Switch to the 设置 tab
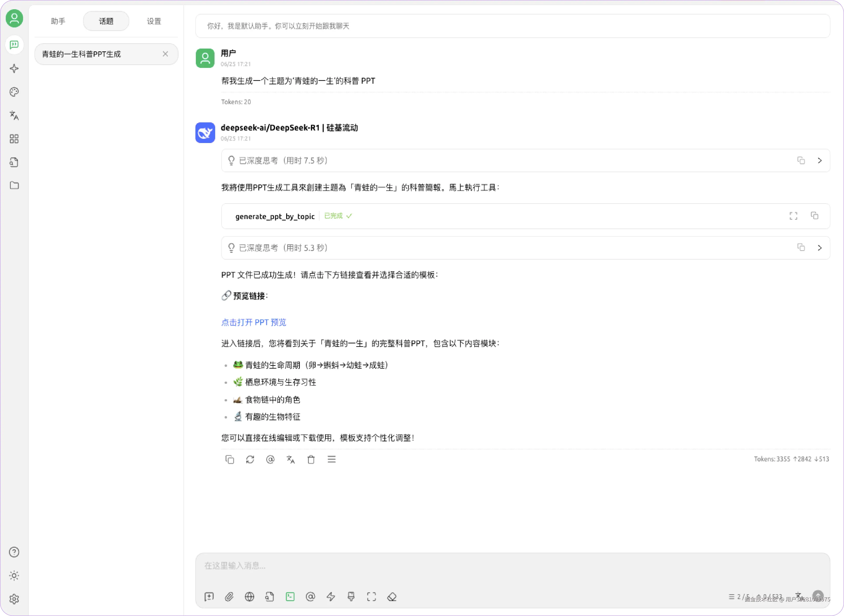 pyautogui.click(x=154, y=21)
